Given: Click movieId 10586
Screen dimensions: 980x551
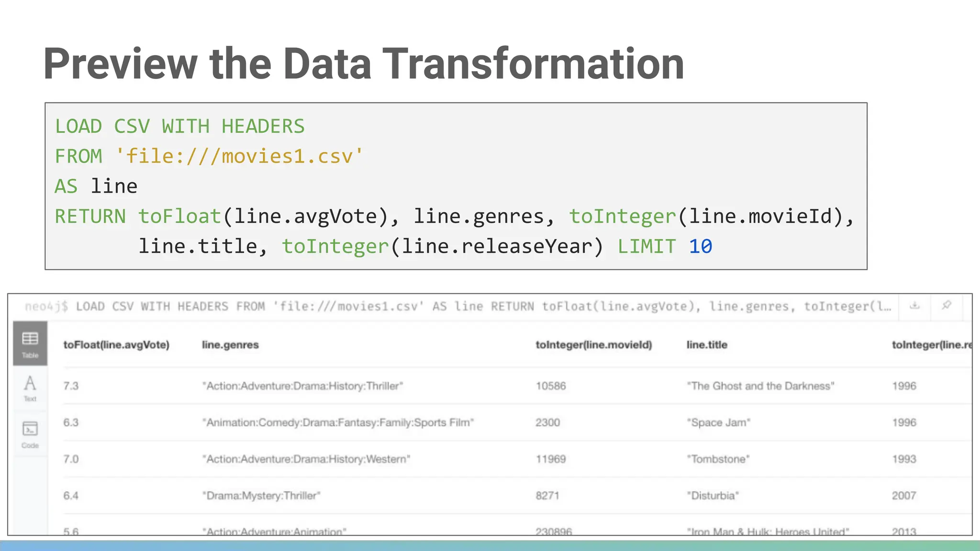Looking at the screenshot, I should 551,386.
